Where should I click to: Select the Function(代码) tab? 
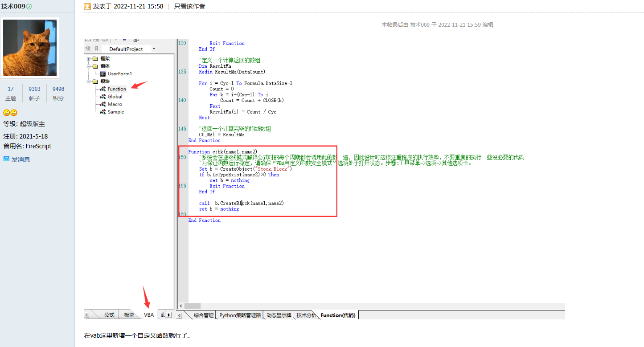click(x=338, y=315)
